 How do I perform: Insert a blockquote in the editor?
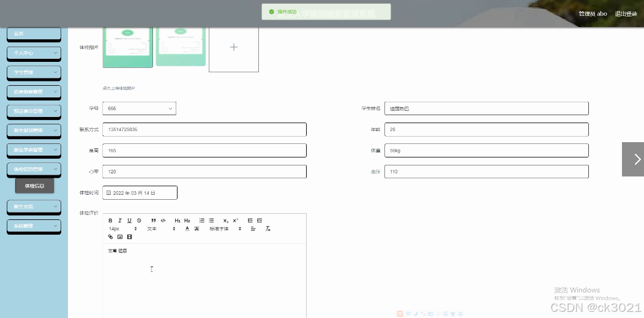pyautogui.click(x=154, y=221)
